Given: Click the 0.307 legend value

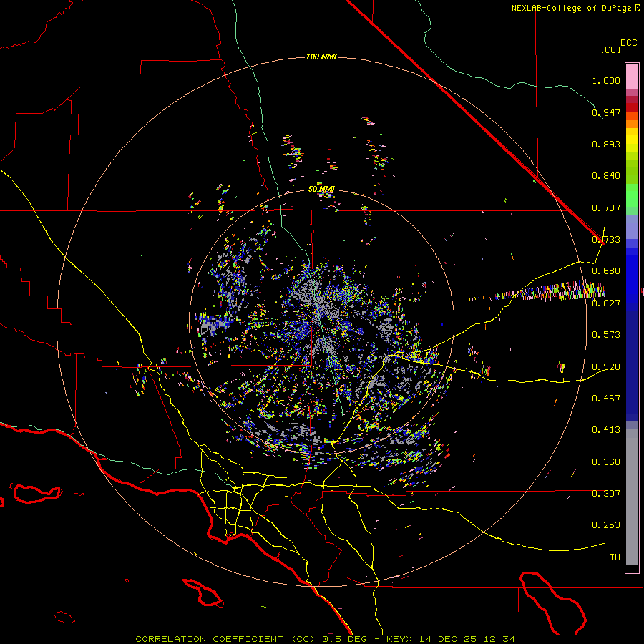Looking at the screenshot, I should click(x=606, y=493).
